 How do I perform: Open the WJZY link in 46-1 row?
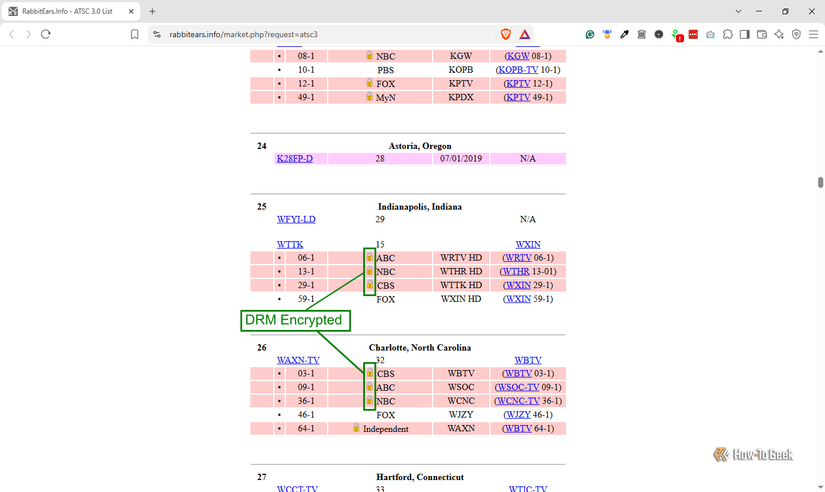[518, 415]
